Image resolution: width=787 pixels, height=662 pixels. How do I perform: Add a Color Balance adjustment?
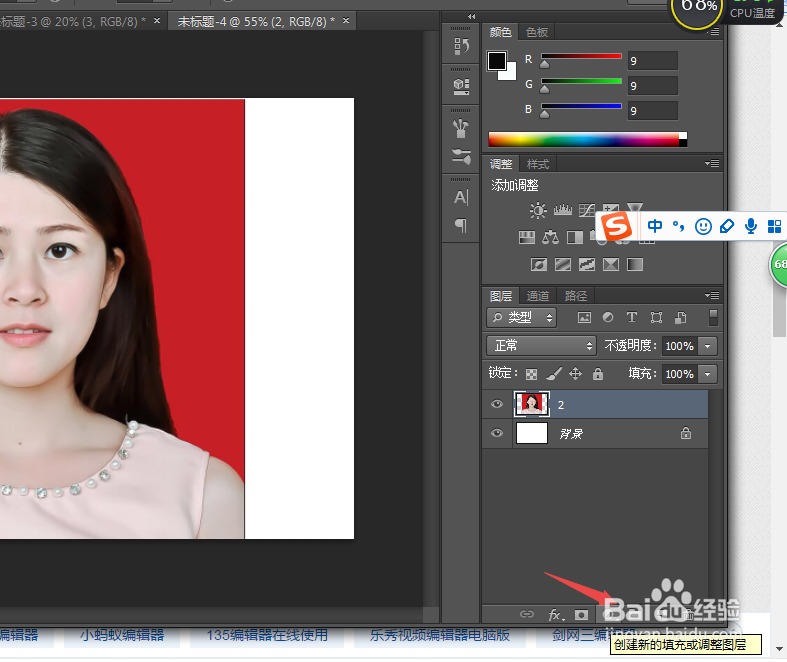551,237
